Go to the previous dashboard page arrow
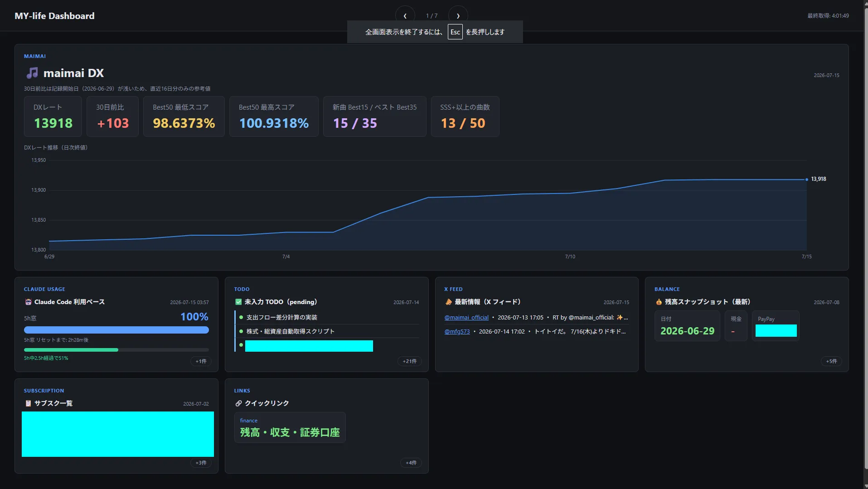The image size is (868, 489). pyautogui.click(x=405, y=15)
